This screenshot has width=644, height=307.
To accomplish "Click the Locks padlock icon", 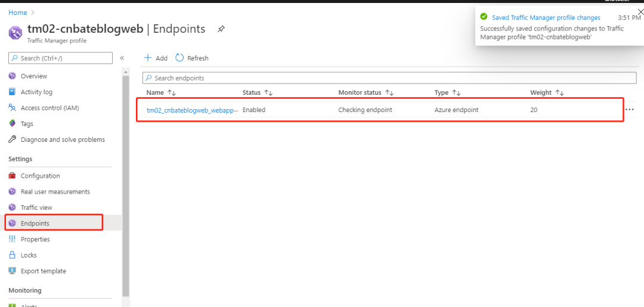I will tap(13, 255).
